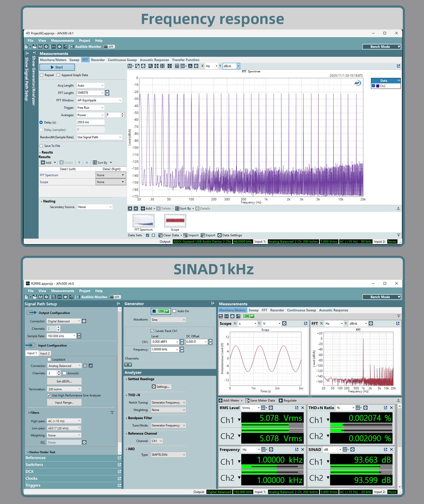Open the fx derived function tool
Screen dimensions: 424x504
pos(190,66)
